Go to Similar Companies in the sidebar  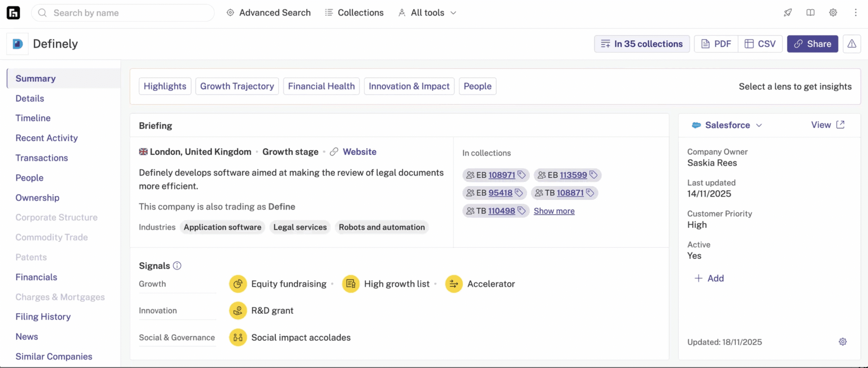pos(54,356)
